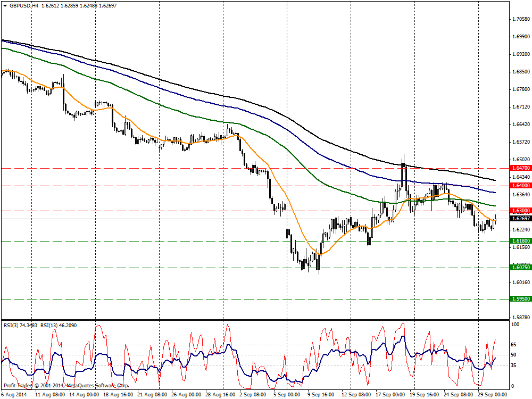532x399 pixels.
Task: Click the 9 Sep 16:00 time axis label
Action: 321,395
